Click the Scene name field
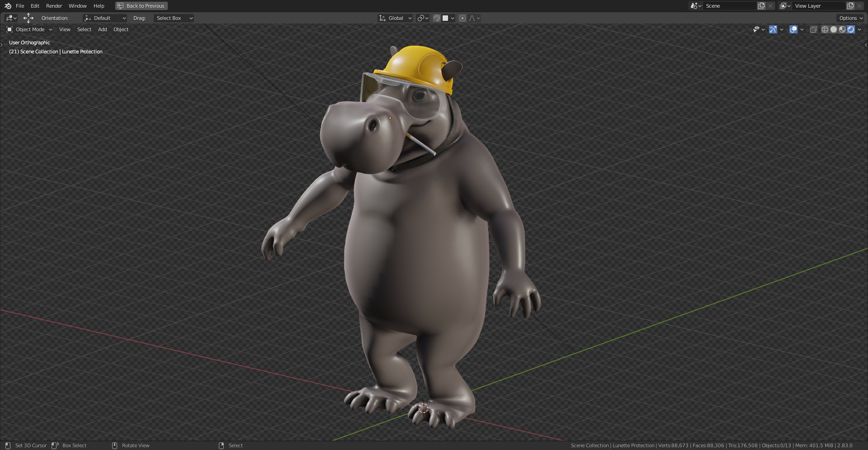Viewport: 868px width, 450px height. click(730, 6)
